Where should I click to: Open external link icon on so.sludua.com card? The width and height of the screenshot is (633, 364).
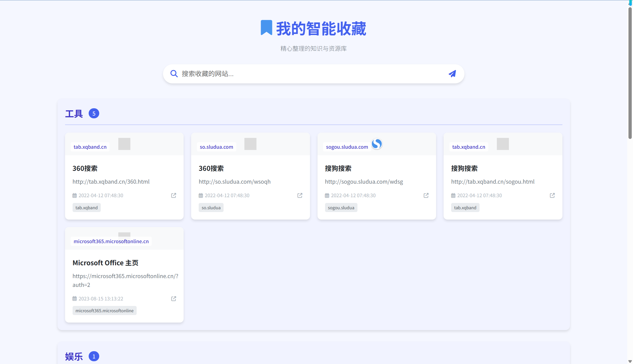click(x=300, y=195)
